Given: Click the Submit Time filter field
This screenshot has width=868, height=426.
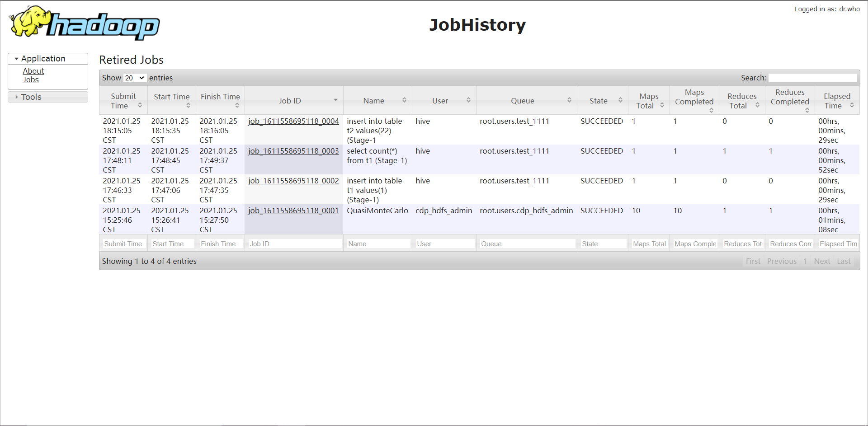Looking at the screenshot, I should (123, 244).
